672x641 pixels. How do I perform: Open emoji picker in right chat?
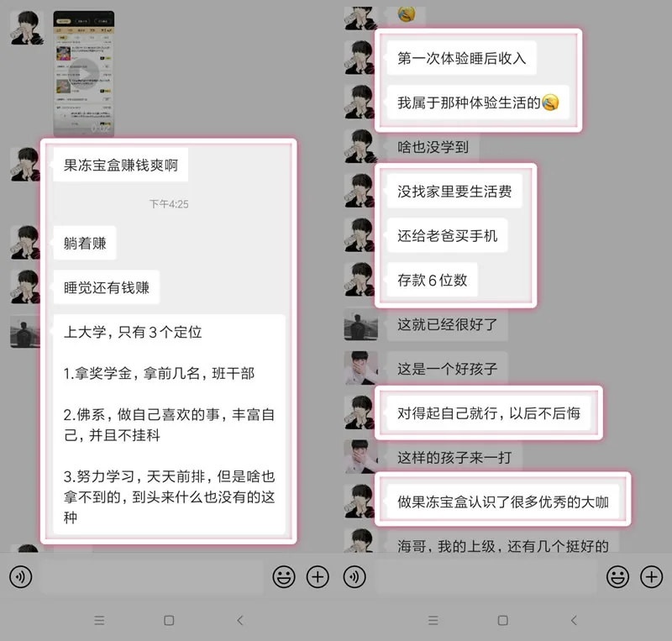click(x=617, y=576)
